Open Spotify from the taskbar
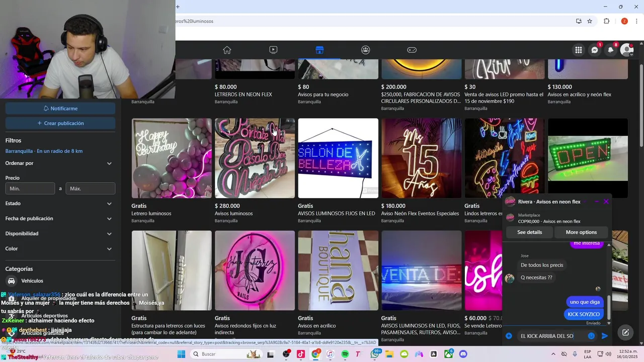The height and width of the screenshot is (362, 644). 345,354
